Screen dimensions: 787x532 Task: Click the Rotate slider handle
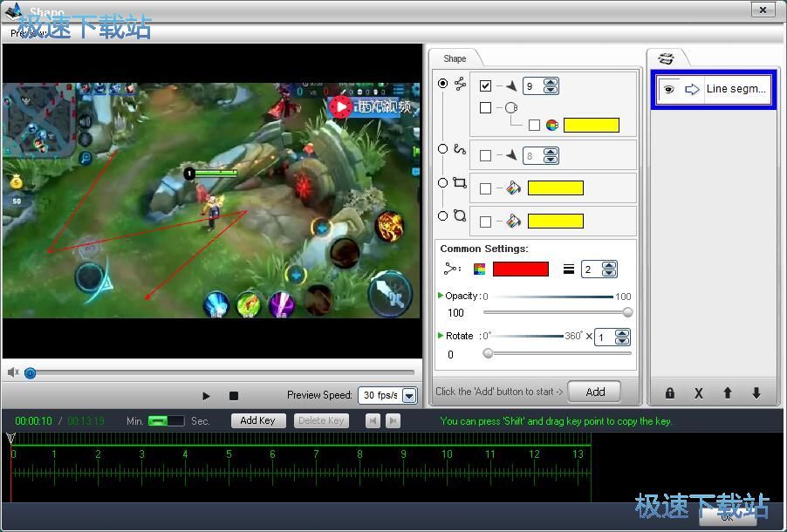[488, 353]
